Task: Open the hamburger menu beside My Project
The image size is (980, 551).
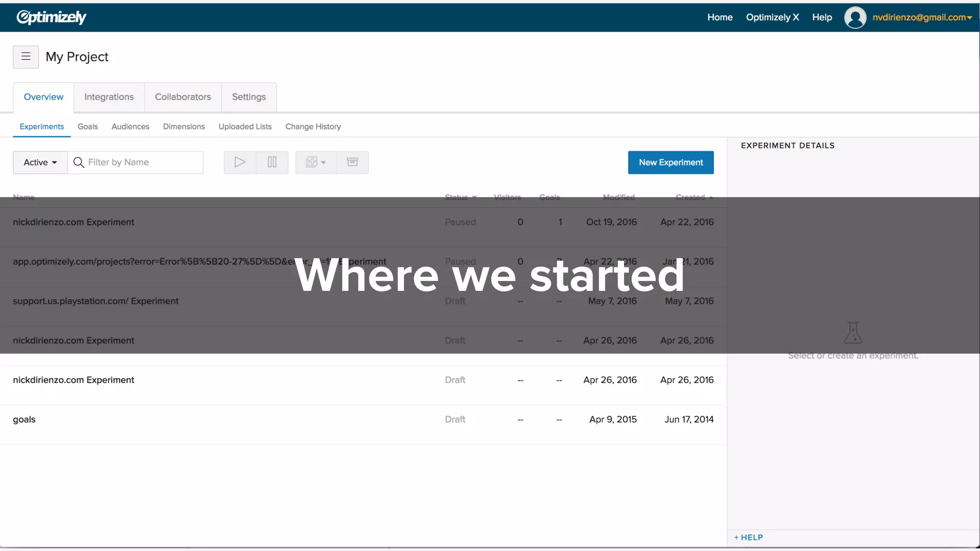Action: [x=26, y=57]
